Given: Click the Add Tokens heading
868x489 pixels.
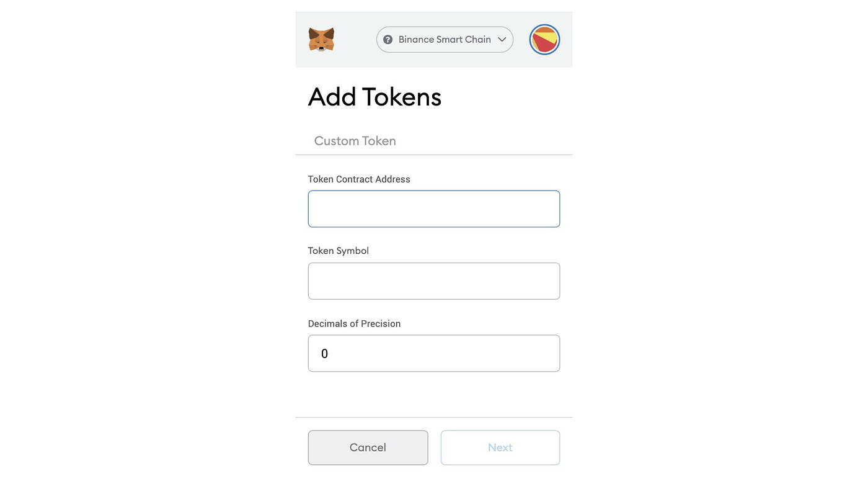Looking at the screenshot, I should point(374,97).
